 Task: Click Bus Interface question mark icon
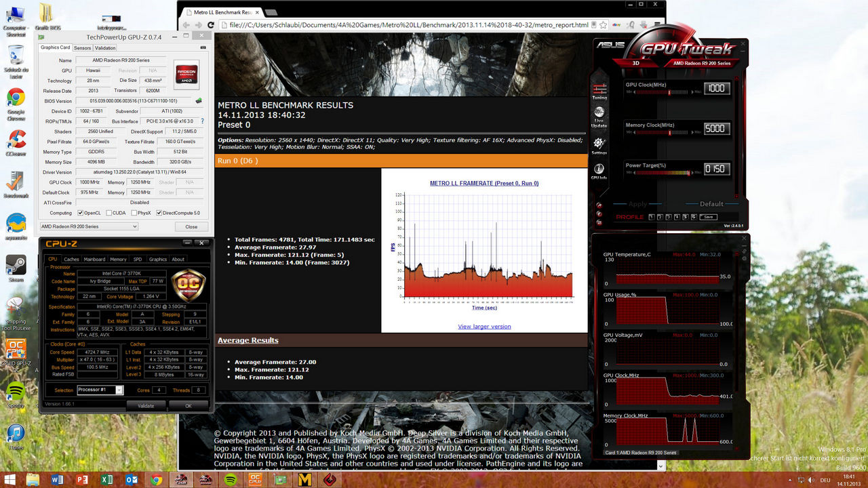click(x=202, y=121)
